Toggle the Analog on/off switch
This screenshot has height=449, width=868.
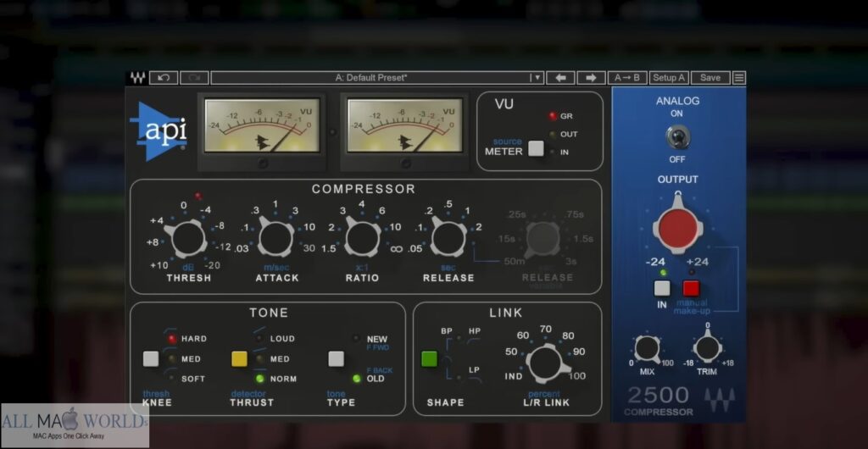pos(677,136)
